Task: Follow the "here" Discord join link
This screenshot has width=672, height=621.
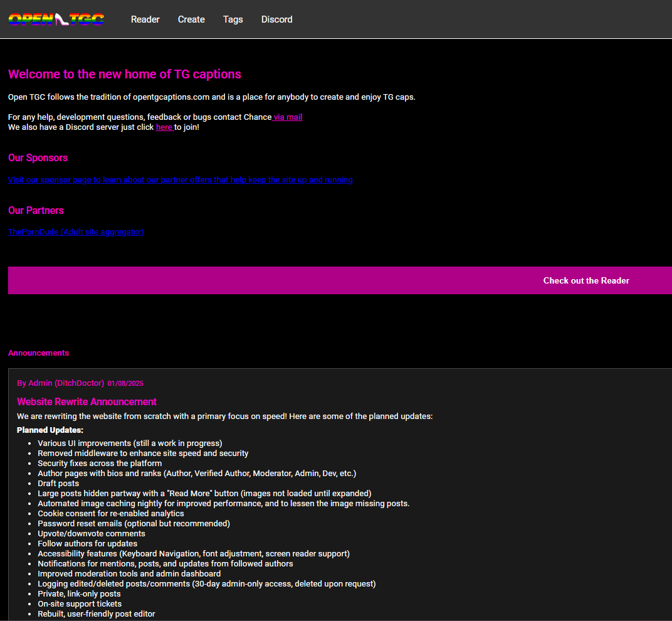Action: [x=164, y=127]
